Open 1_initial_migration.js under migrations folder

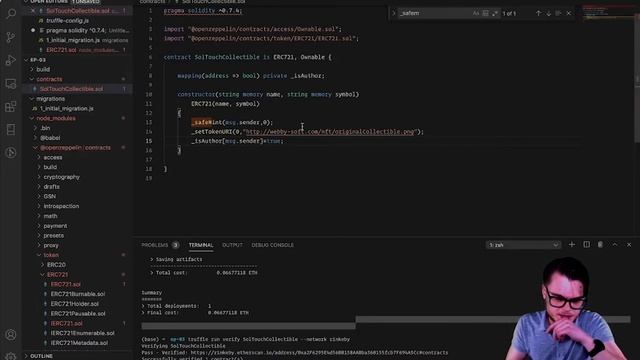click(x=67, y=109)
